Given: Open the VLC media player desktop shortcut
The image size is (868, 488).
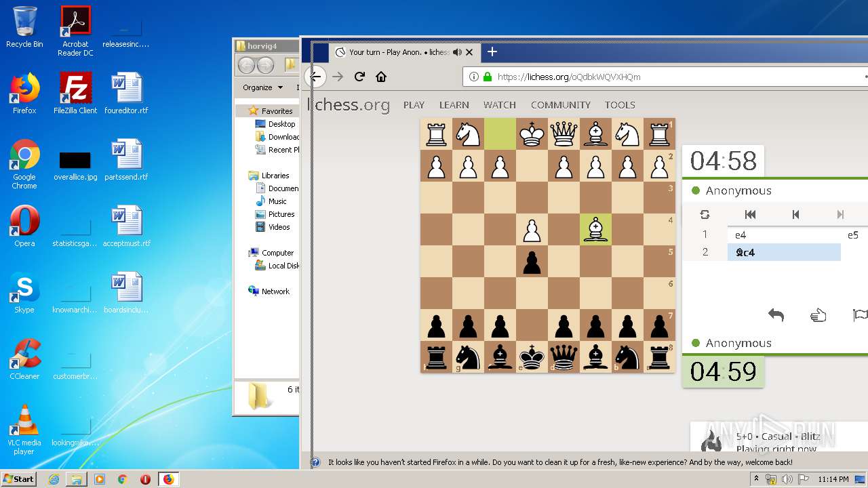Looking at the screenshot, I should click(24, 430).
